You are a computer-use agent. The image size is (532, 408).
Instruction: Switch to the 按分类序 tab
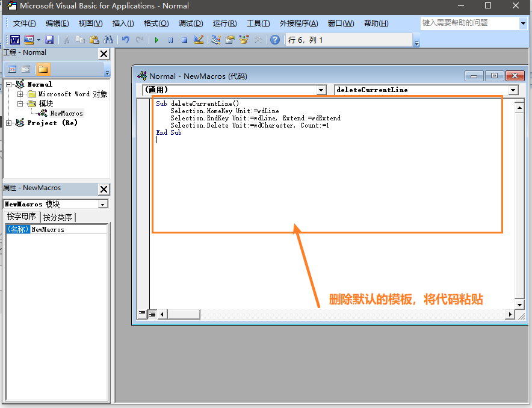(x=58, y=217)
